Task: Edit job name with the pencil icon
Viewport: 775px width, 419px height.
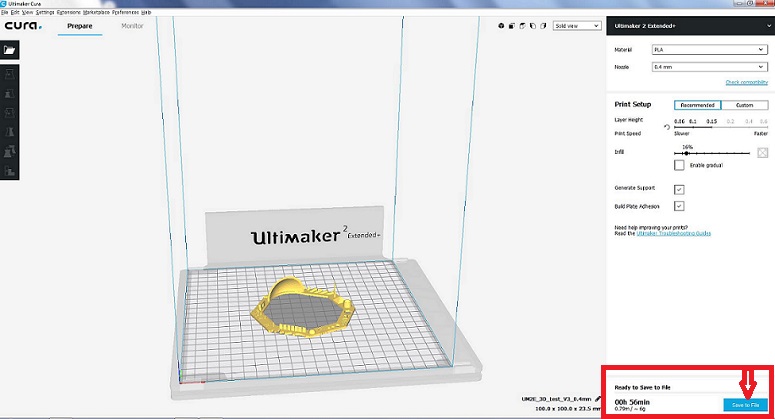Action: click(x=598, y=399)
